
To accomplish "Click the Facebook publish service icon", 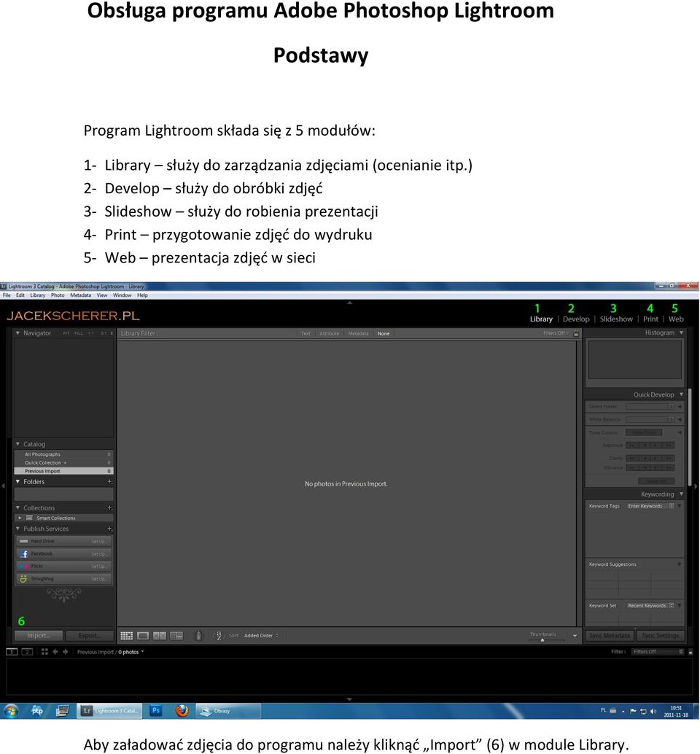I will coord(23,554).
